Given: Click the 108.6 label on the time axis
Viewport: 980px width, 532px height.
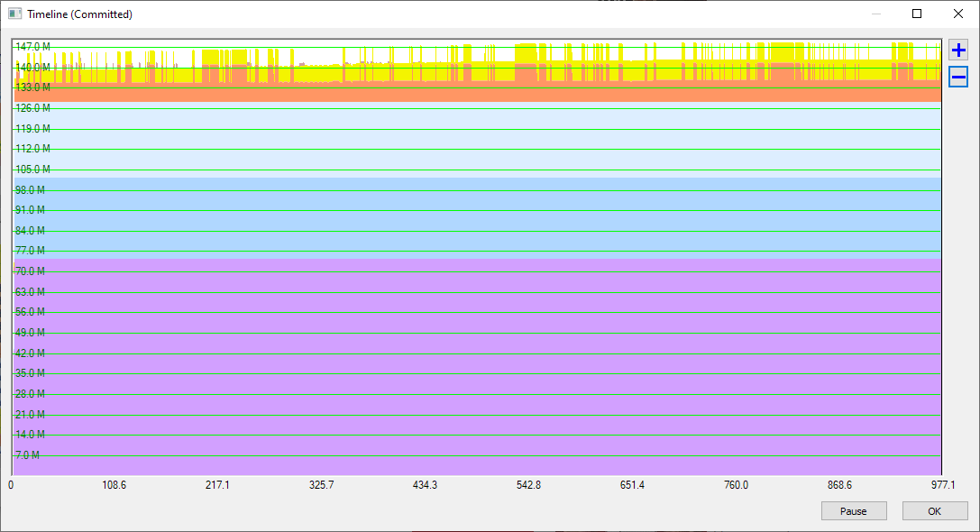Looking at the screenshot, I should coord(114,484).
